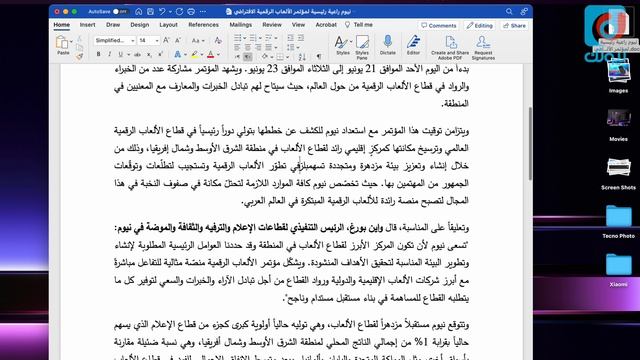640x360 pixels.
Task: Expand highlight color dropdown arrow
Action: click(202, 55)
